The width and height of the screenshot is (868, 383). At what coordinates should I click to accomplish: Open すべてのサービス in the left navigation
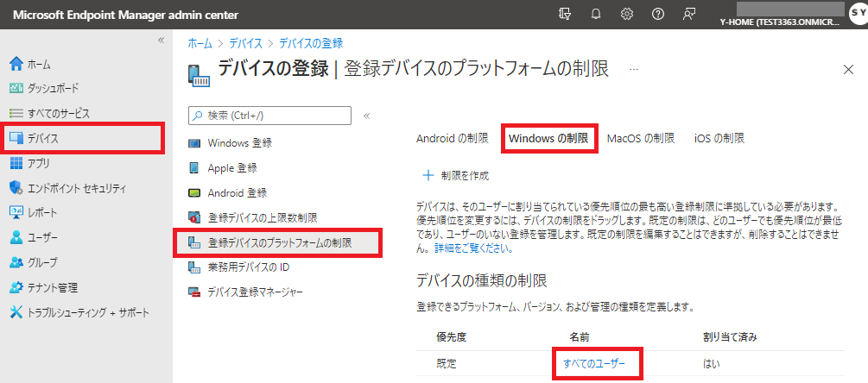point(58,113)
